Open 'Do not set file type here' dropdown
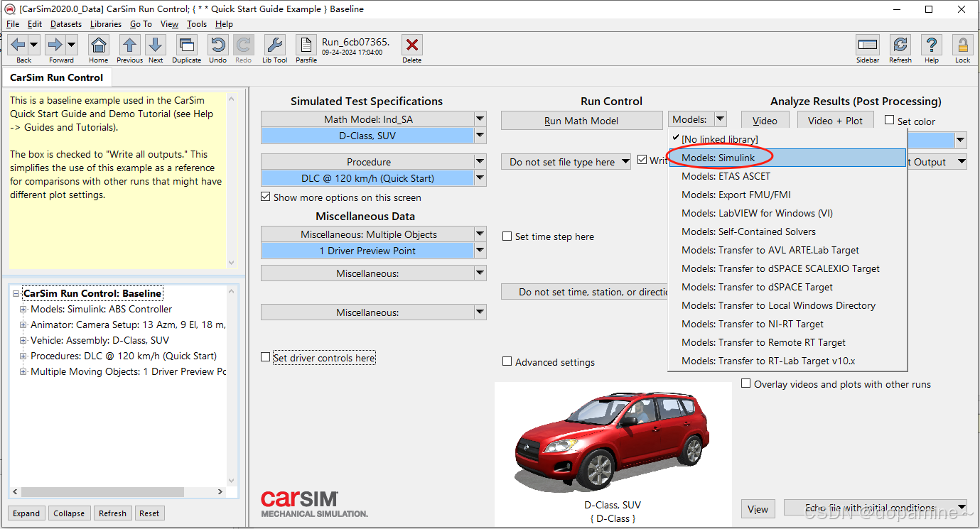Image resolution: width=980 pixels, height=529 pixels. (566, 162)
